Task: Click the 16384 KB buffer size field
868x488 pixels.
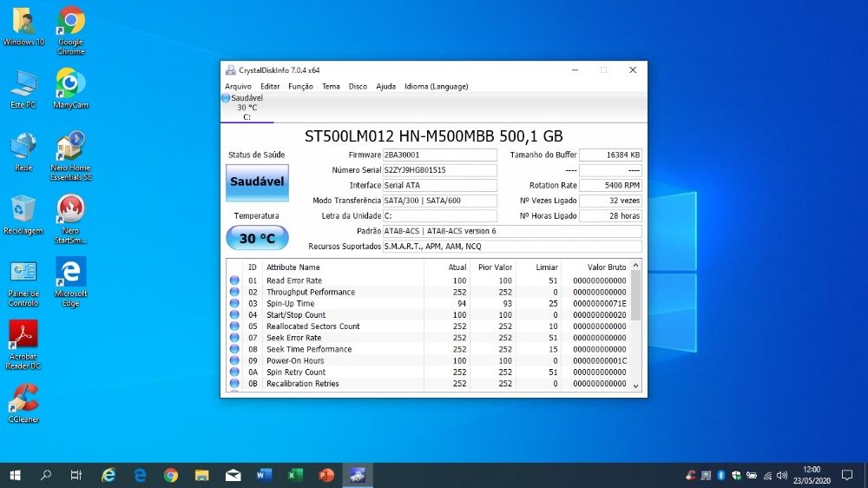Action: (x=610, y=155)
